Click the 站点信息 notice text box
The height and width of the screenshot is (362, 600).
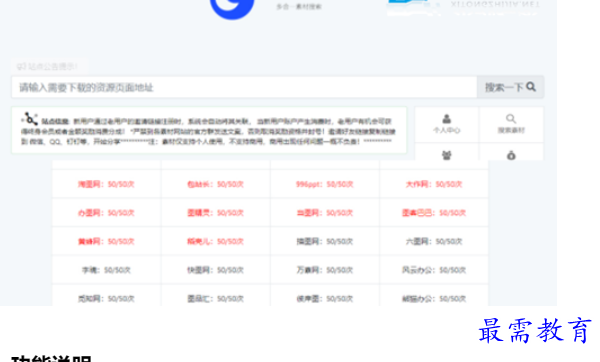[x=209, y=130]
